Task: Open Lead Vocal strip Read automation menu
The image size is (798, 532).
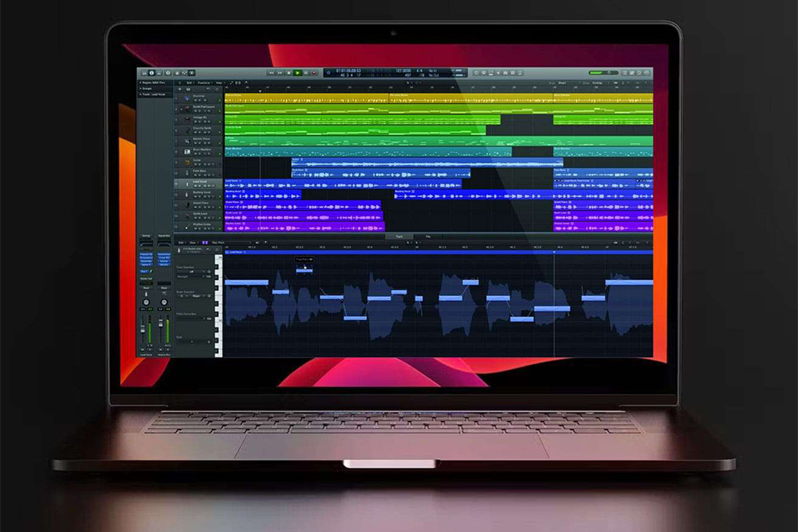Action: coord(146,288)
